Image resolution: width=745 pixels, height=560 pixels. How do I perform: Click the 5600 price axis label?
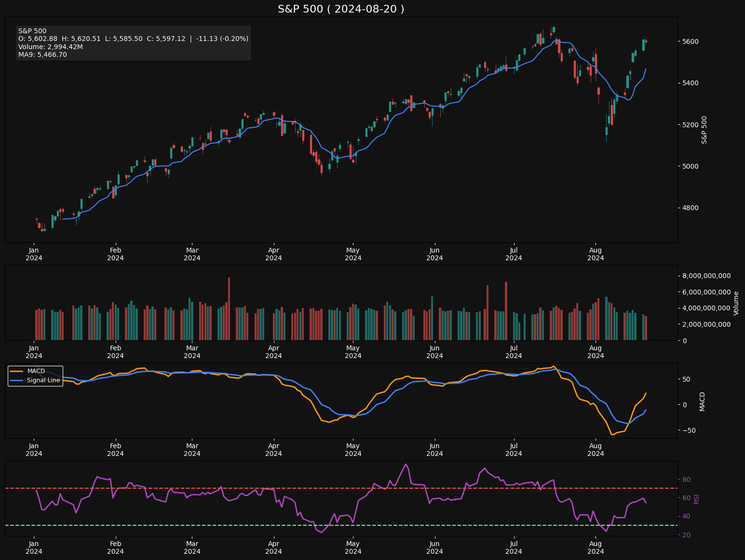(689, 41)
